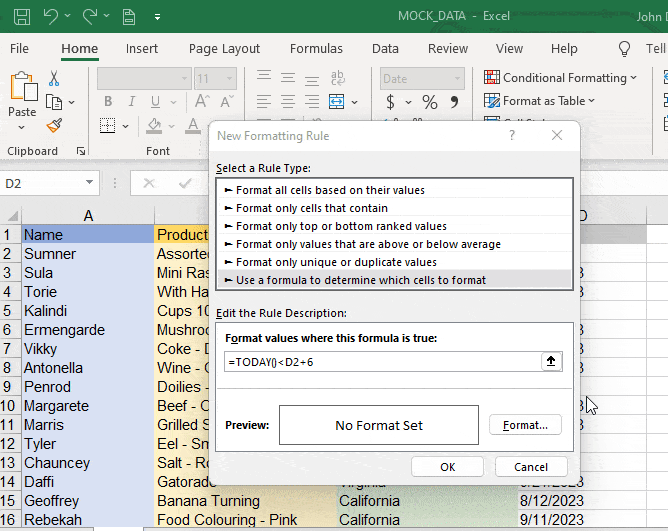Switch to the Formulas tab
This screenshot has width=668, height=531.
pyautogui.click(x=316, y=49)
